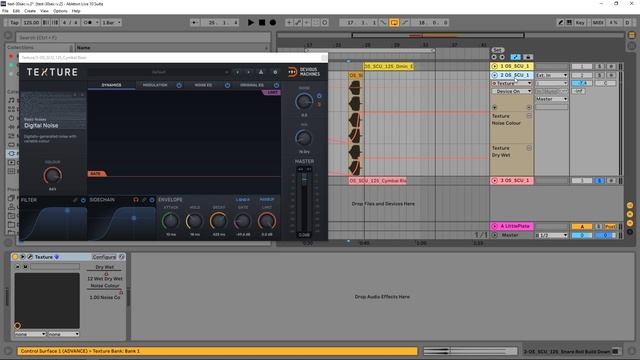Go to next preset arrow in Texture
The image size is (640, 360).
(x=249, y=72)
